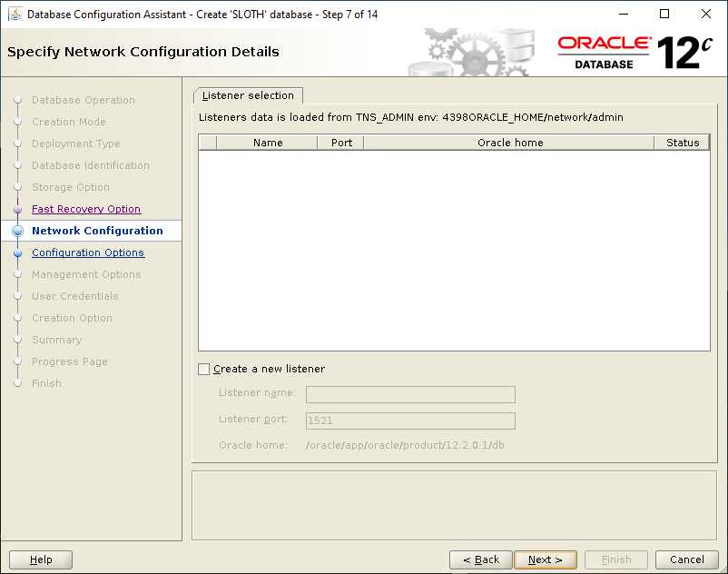This screenshot has width=728, height=574.
Task: Open the Fast Recovery Option step link
Action: 86,209
